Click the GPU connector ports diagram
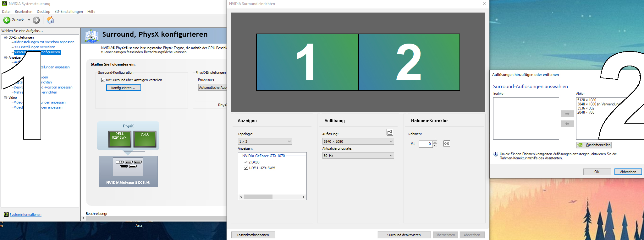This screenshot has height=240, width=644. (128, 167)
